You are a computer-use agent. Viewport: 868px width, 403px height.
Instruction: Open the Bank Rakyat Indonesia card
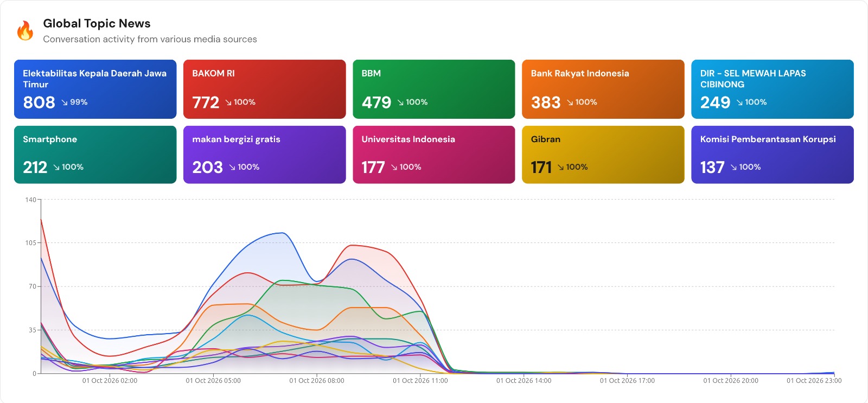(603, 89)
